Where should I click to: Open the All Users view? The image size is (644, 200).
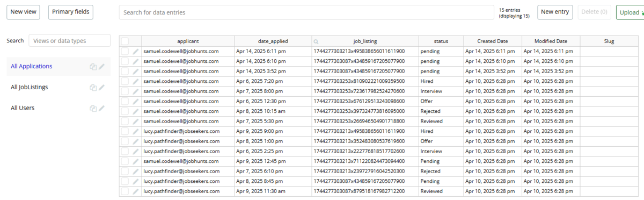tap(23, 108)
